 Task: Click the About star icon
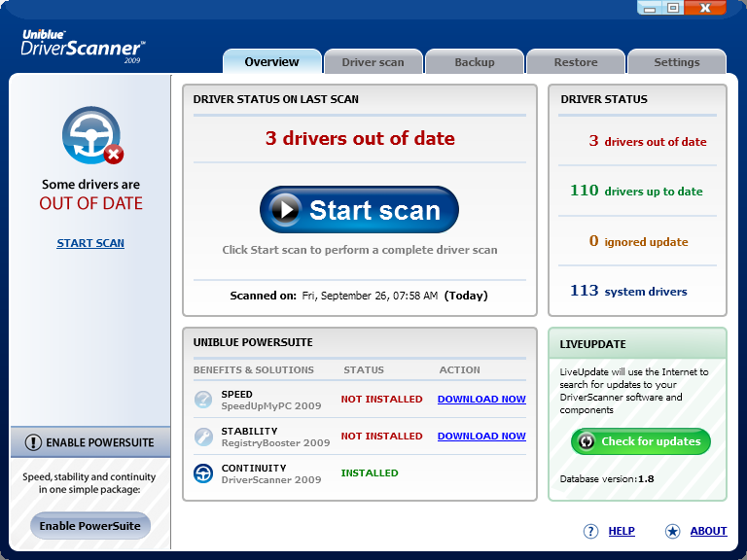(x=672, y=531)
